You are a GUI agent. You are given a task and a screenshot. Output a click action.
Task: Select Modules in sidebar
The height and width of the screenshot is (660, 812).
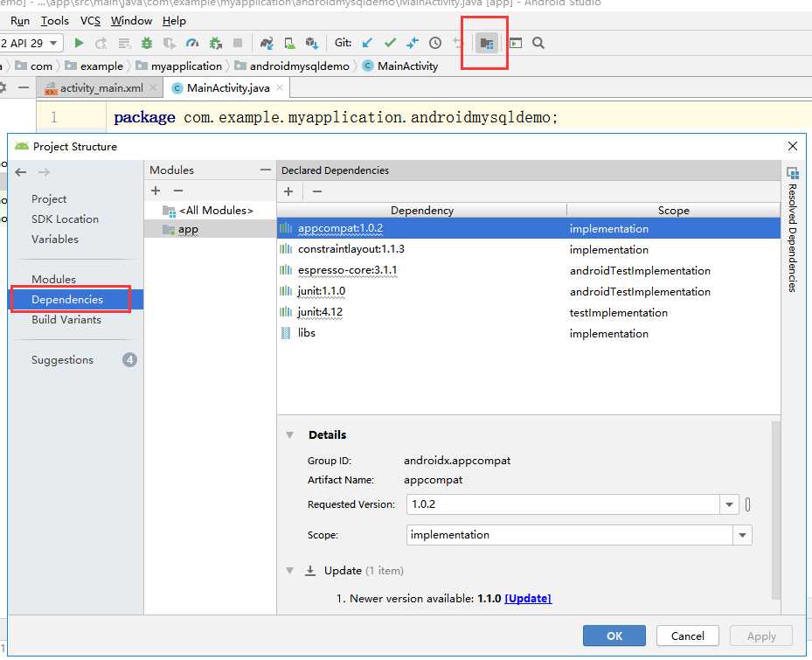click(53, 279)
